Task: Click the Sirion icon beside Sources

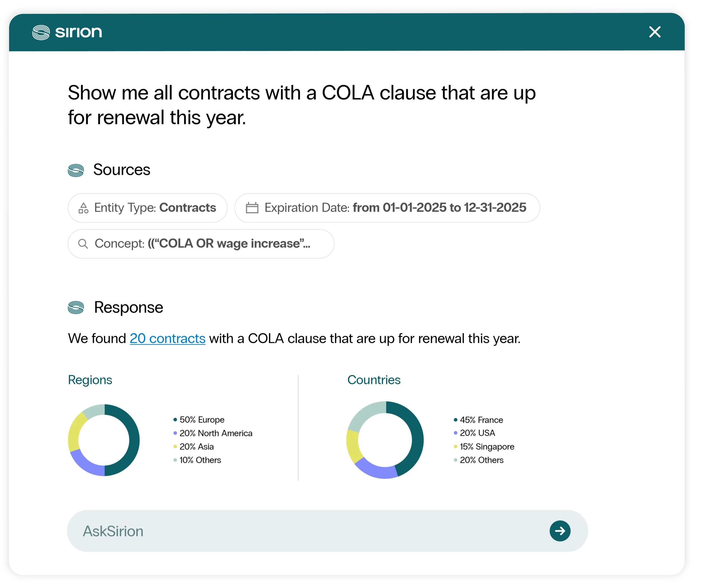Action: (76, 170)
